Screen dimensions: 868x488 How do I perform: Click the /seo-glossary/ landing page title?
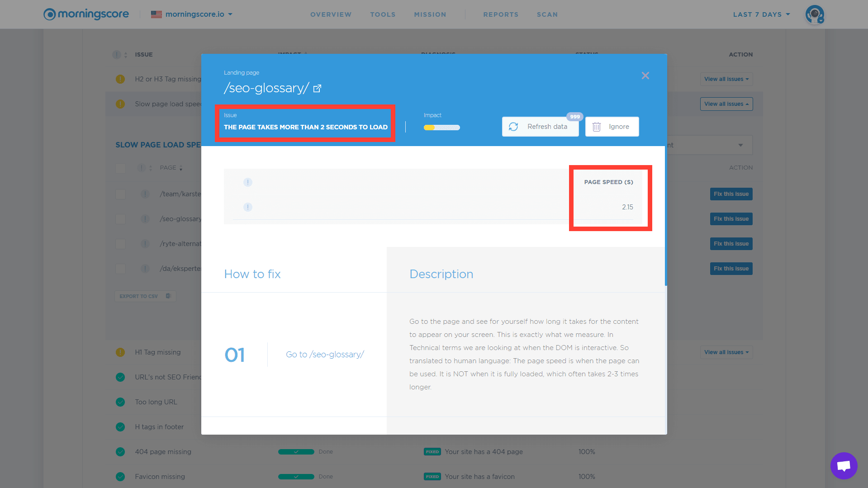266,88
